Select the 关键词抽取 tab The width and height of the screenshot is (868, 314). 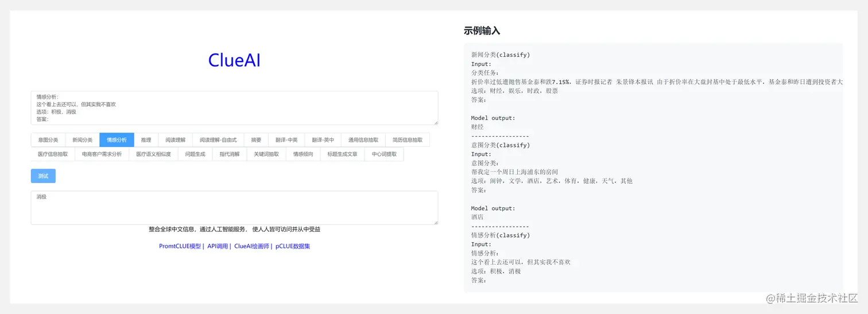266,154
